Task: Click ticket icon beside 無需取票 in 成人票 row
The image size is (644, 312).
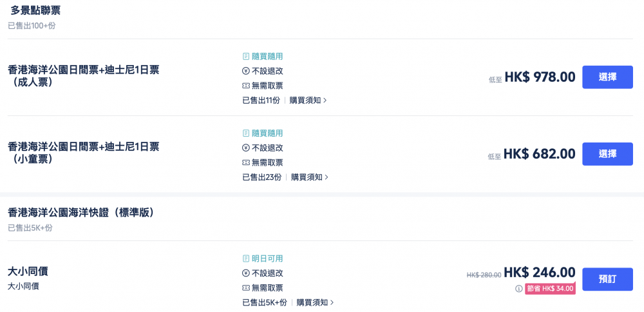Action: coord(246,86)
